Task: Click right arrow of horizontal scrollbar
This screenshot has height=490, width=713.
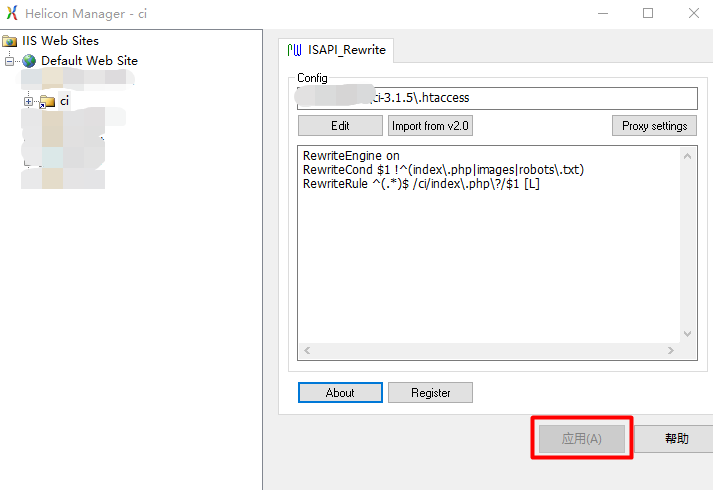Action: (671, 350)
